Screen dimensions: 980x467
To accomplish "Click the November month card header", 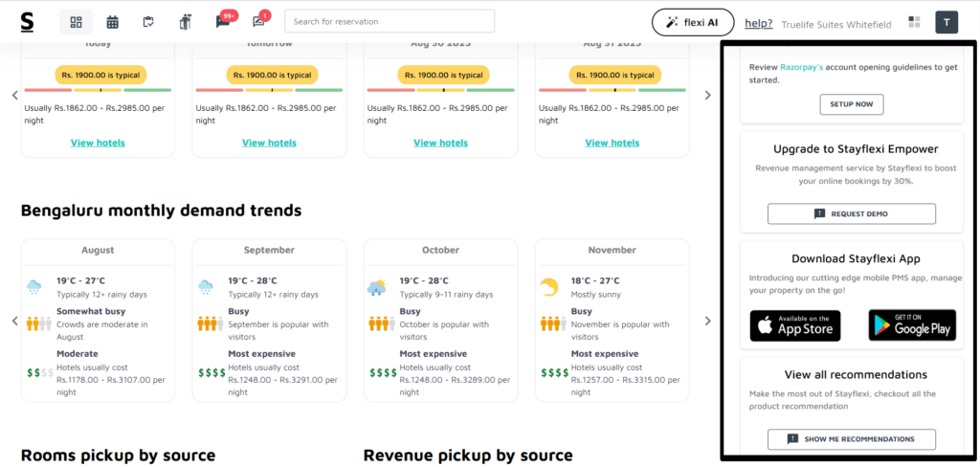I will click(x=612, y=250).
